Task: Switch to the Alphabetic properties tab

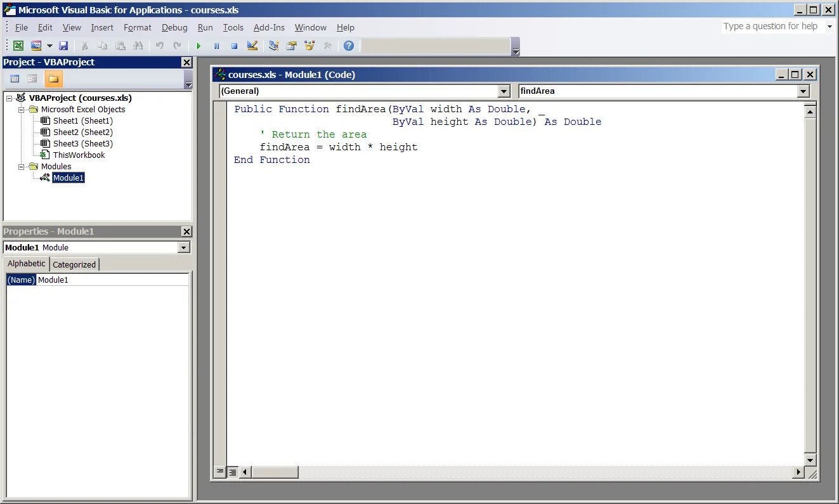Action: pyautogui.click(x=27, y=264)
